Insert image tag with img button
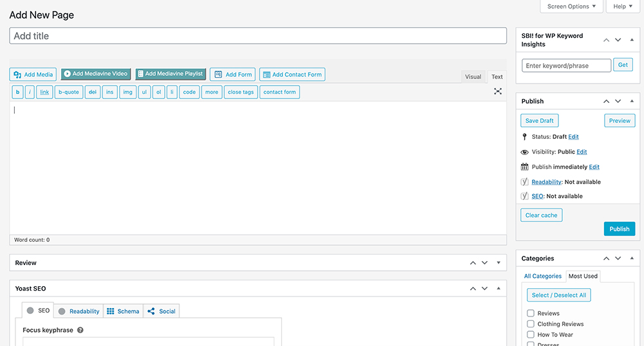Viewport: 644px width, 346px height. 128,92
